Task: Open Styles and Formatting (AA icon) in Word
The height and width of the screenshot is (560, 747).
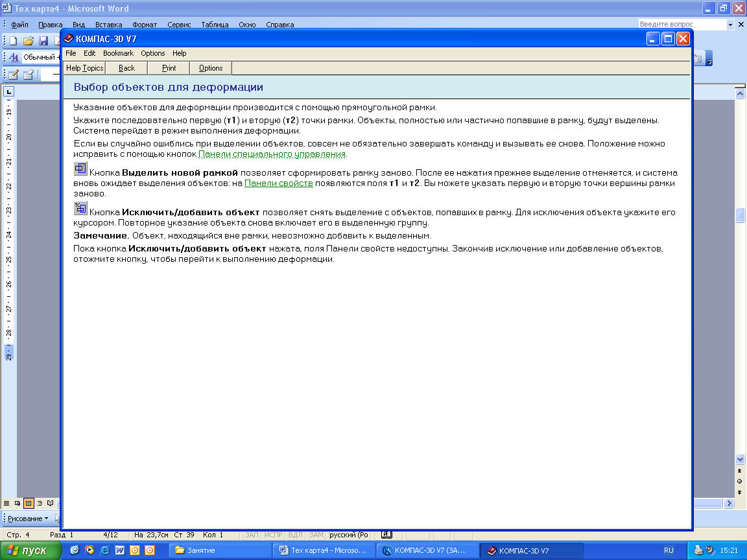Action: pos(14,57)
